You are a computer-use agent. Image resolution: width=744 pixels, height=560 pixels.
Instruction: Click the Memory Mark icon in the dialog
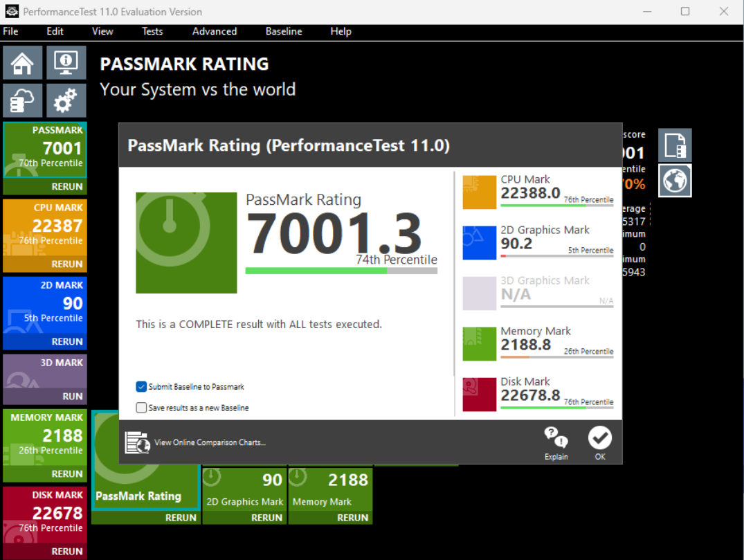(x=479, y=343)
